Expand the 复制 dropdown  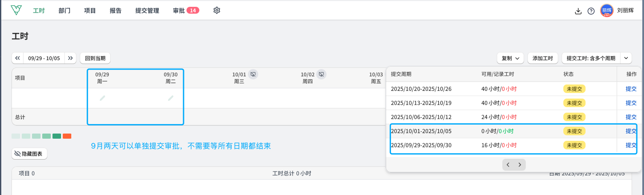click(x=510, y=58)
